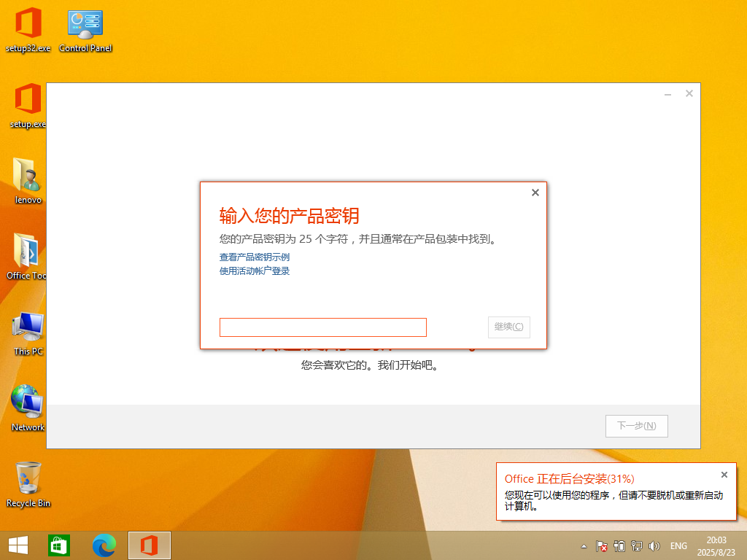
Task: Open the ENG input language switcher
Action: [x=678, y=546]
